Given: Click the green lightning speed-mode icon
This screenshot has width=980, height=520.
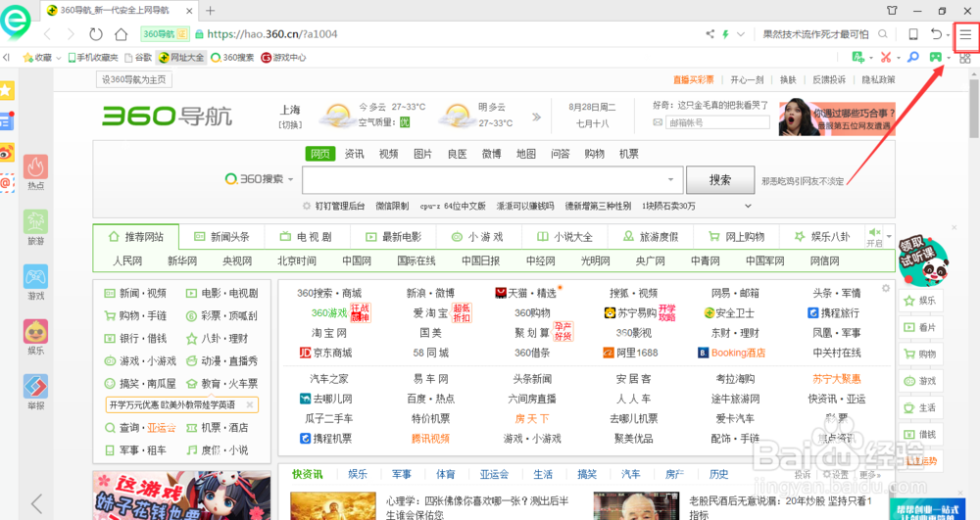Looking at the screenshot, I should 725,33.
